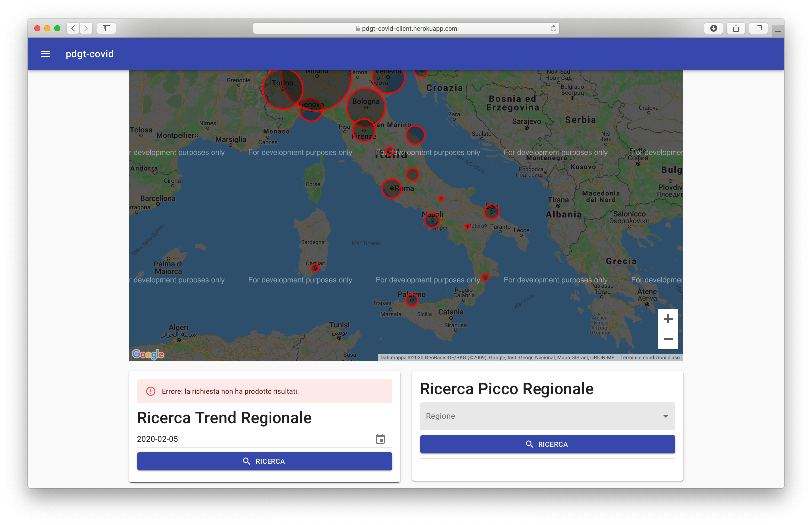Click the Siracusa label on the map
Screen dimensions: 812x525
(x=455, y=325)
